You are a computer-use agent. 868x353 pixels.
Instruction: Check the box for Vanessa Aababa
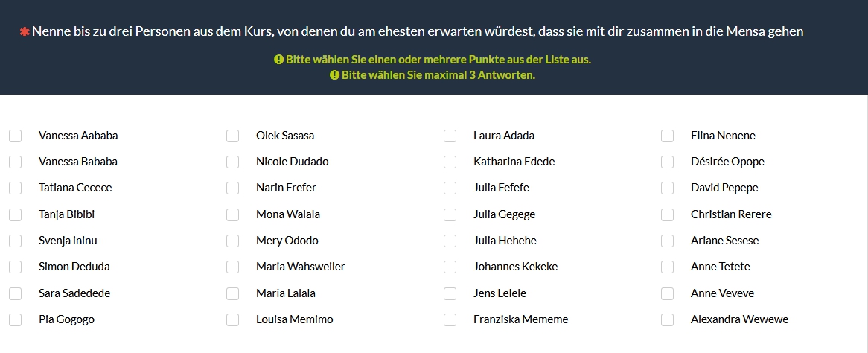pyautogui.click(x=15, y=136)
